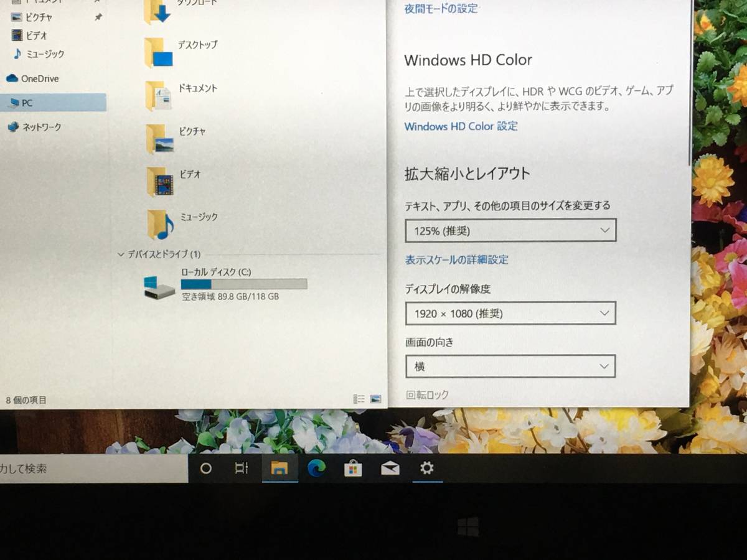Viewport: 747px width, 560px height.
Task: Open Microsoft Store from the taskbar
Action: click(354, 469)
